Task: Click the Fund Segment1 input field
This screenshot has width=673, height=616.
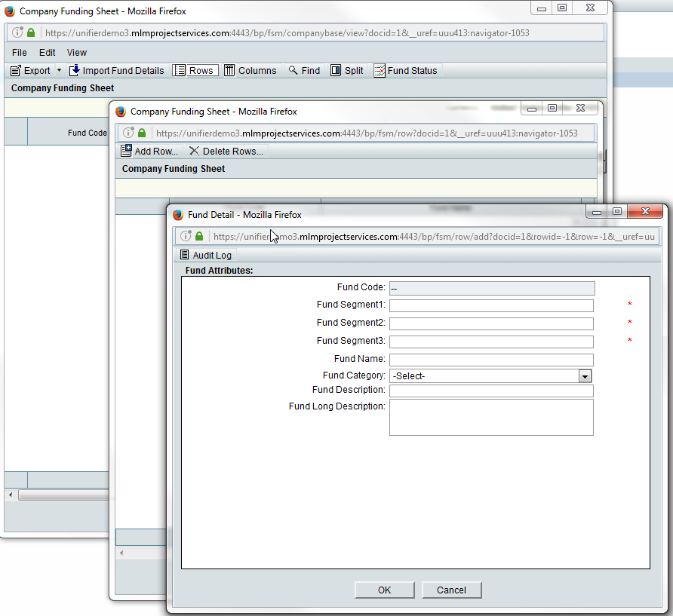Action: [x=491, y=305]
